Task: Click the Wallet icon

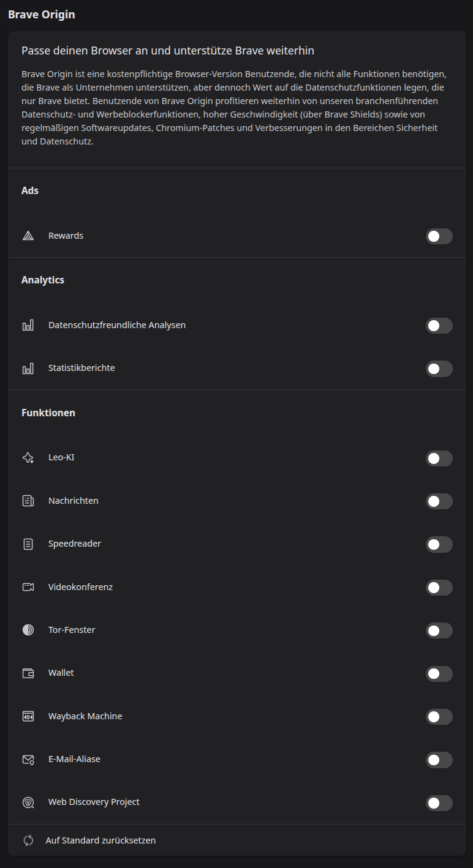Action: [28, 673]
